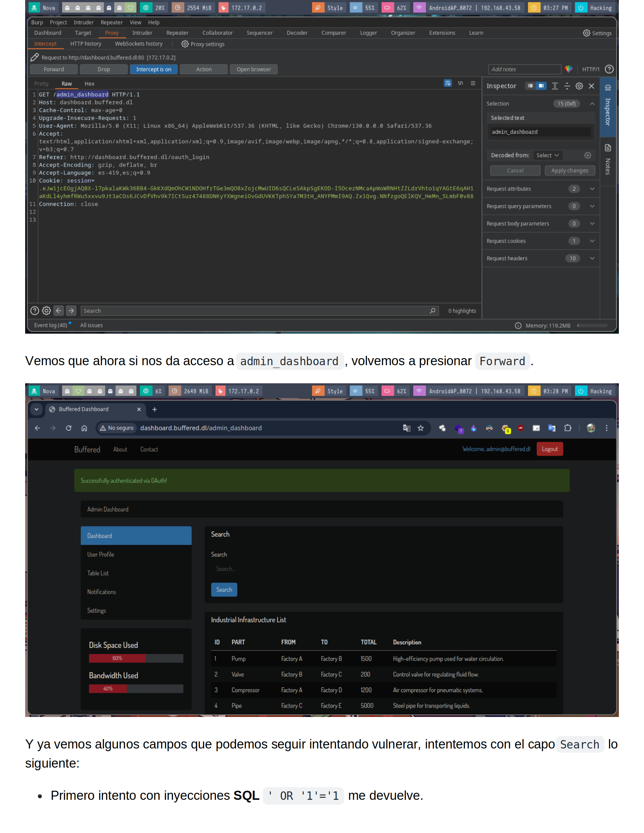Toggle show non-printable characters \n icon
The image size is (644, 833).
[461, 83]
